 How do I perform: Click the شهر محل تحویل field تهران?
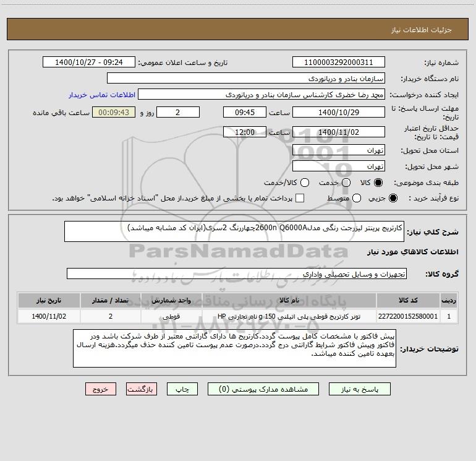(339, 166)
